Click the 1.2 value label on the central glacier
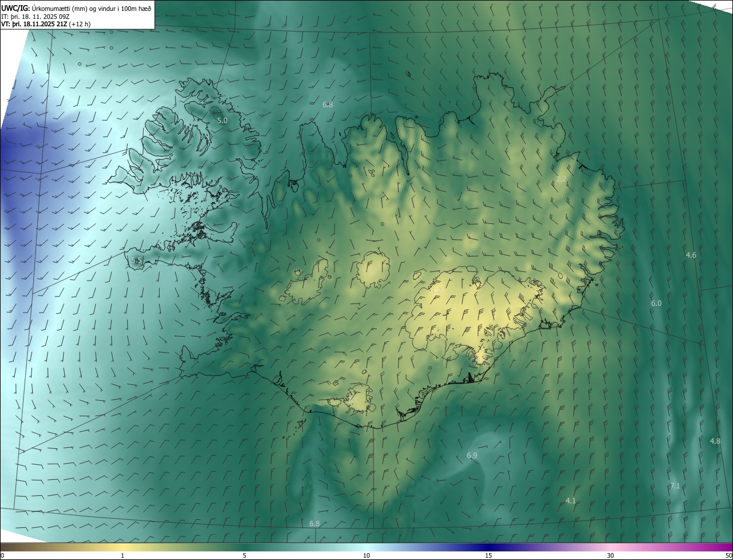The width and height of the screenshot is (733, 560). (436, 291)
